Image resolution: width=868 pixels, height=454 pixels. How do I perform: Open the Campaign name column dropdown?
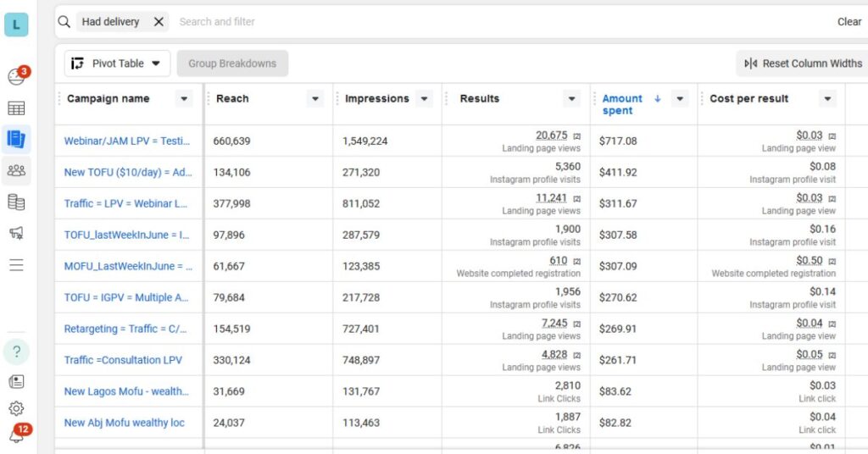pyautogui.click(x=184, y=98)
